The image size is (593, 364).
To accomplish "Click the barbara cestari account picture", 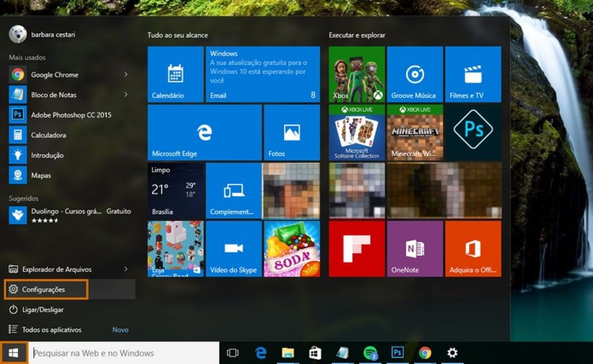I will 18,34.
